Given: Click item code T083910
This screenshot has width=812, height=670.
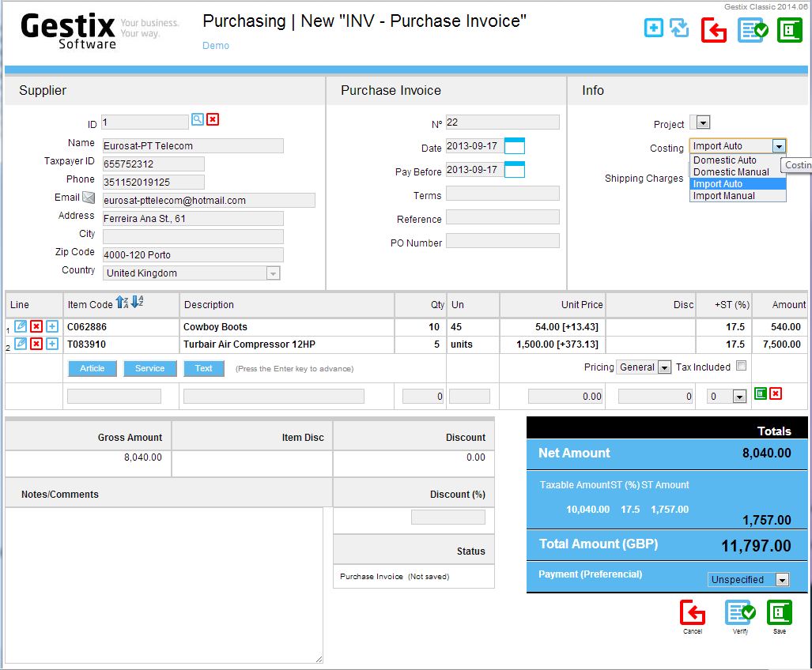Looking at the screenshot, I should 86,344.
